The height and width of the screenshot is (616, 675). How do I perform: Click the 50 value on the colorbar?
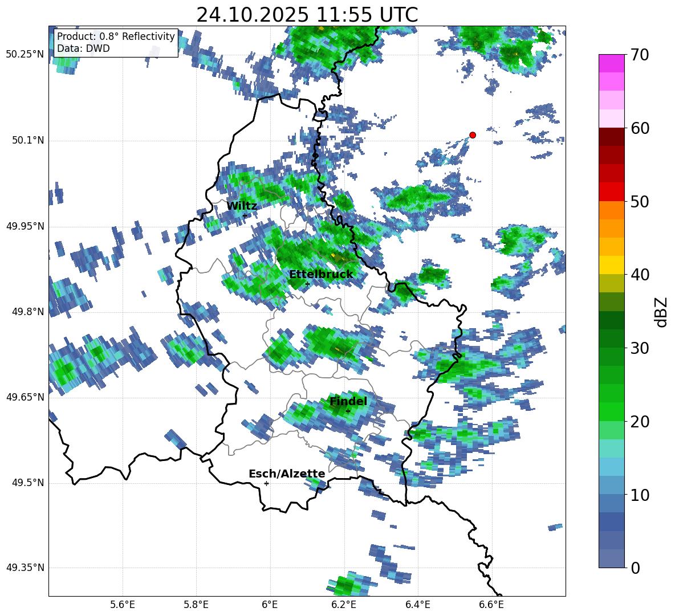(x=639, y=202)
